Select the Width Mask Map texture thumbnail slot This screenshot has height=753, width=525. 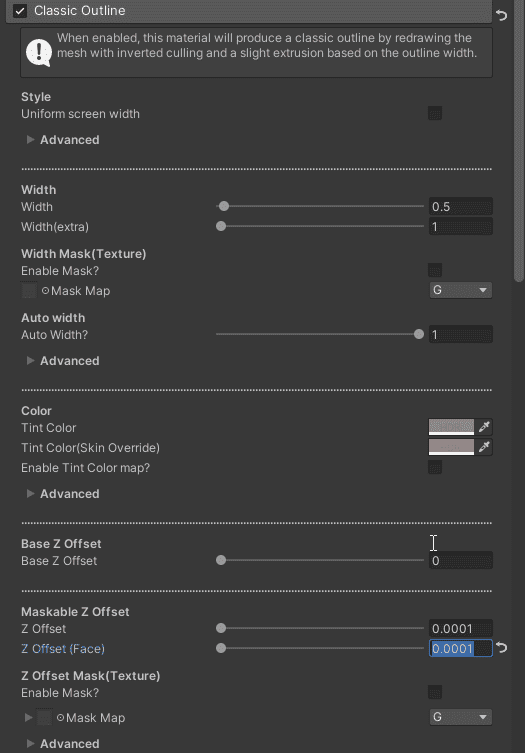[29, 291]
